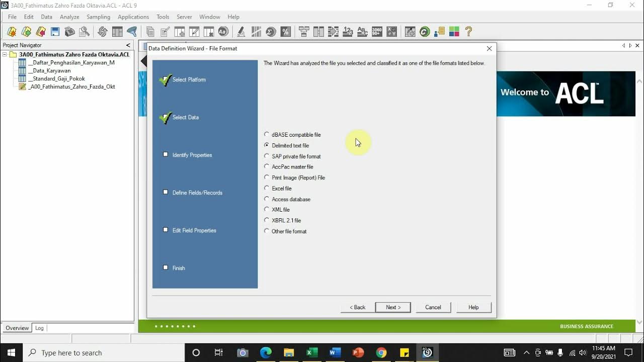Click the blue funnel filter icon
Image resolution: width=644 pixels, height=362 pixels.
(132, 32)
